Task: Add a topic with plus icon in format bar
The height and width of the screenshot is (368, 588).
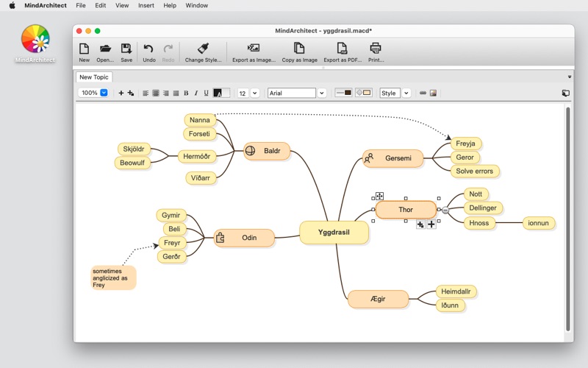Action: [x=121, y=93]
